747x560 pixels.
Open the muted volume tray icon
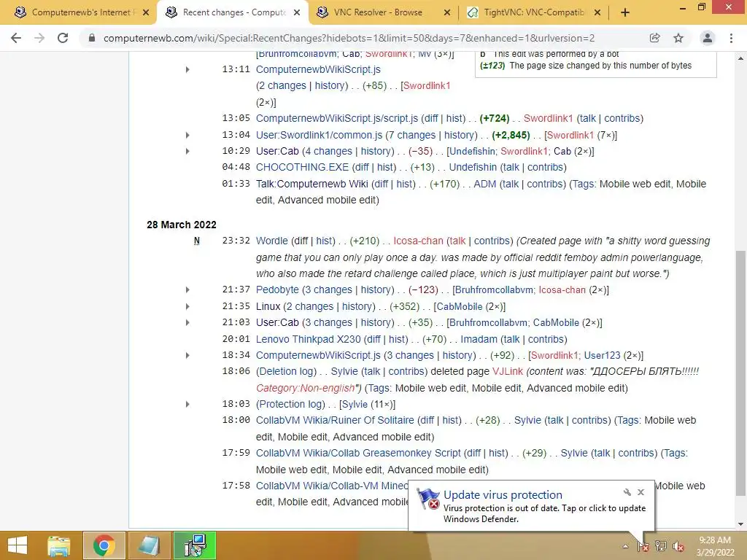click(x=678, y=546)
